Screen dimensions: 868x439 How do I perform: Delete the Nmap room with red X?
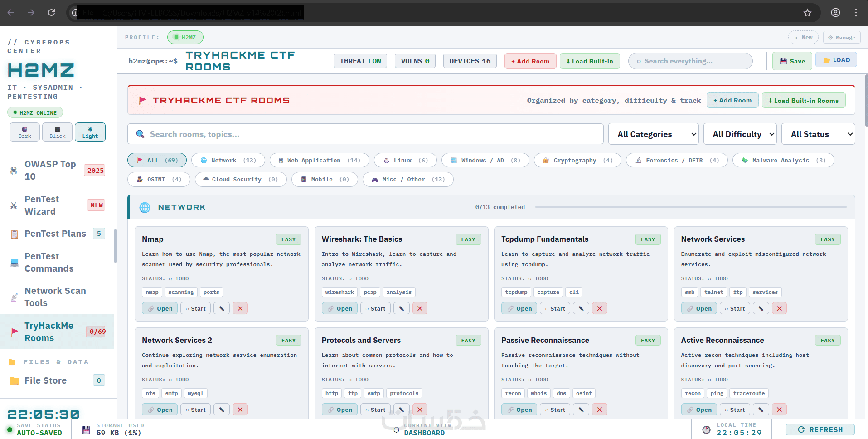tap(240, 308)
